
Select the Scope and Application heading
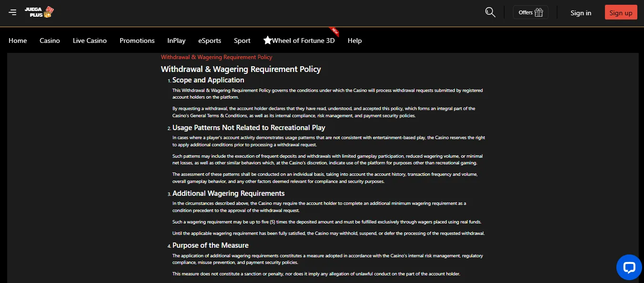pyautogui.click(x=208, y=80)
